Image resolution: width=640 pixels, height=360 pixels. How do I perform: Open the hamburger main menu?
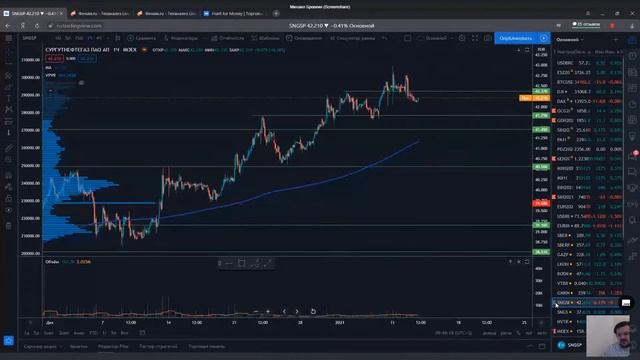pyautogui.click(x=9, y=38)
